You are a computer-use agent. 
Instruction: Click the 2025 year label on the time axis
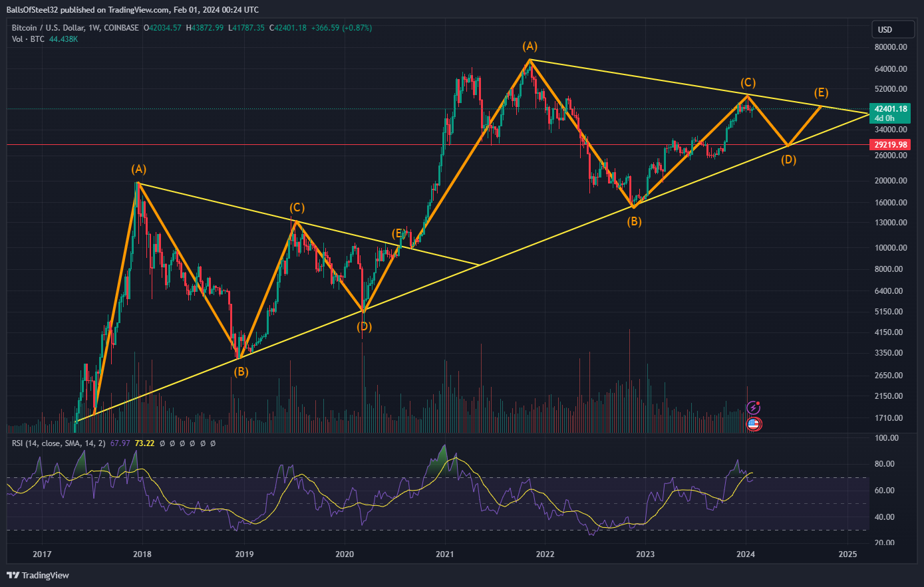pos(847,554)
